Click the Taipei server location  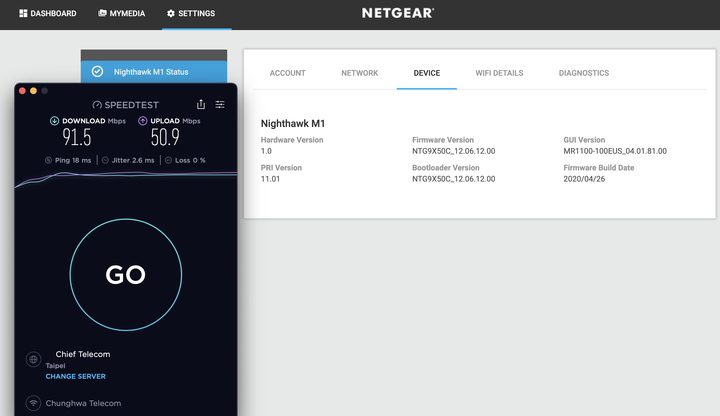pos(55,365)
